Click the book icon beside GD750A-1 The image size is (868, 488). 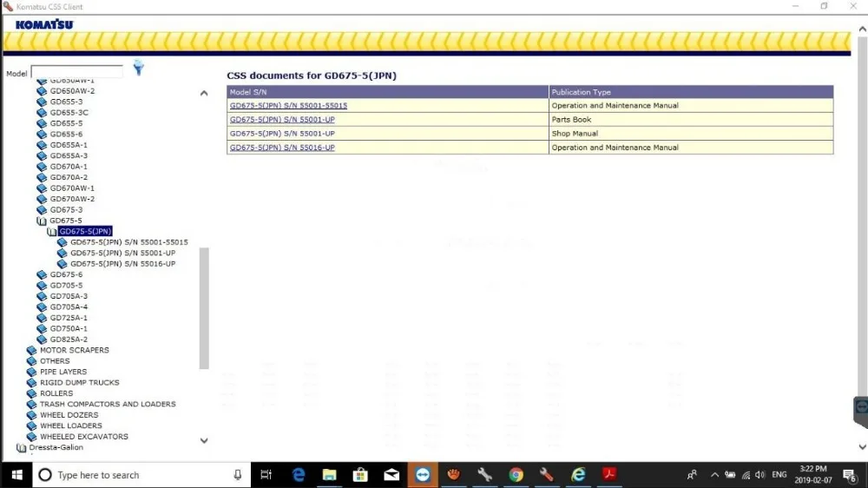pyautogui.click(x=42, y=328)
